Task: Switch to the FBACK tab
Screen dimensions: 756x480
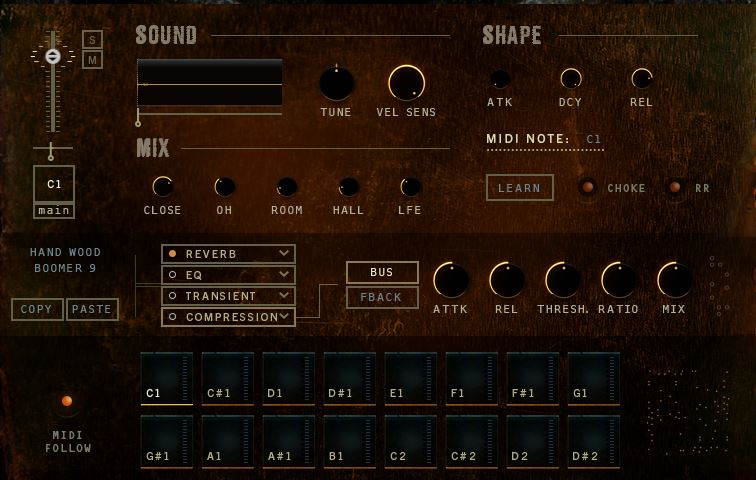Action: tap(382, 297)
